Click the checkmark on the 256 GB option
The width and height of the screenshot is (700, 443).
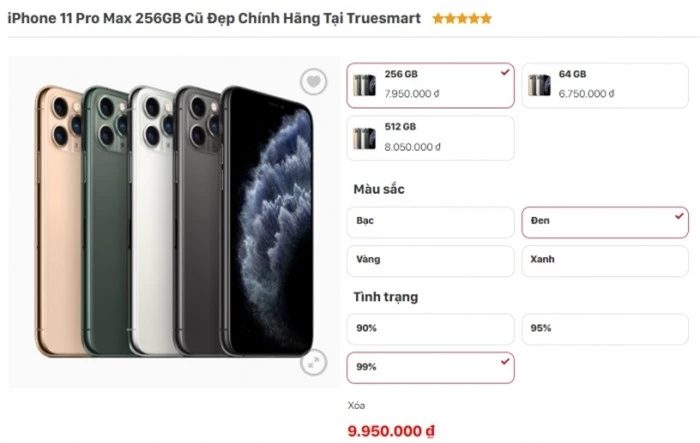point(505,72)
